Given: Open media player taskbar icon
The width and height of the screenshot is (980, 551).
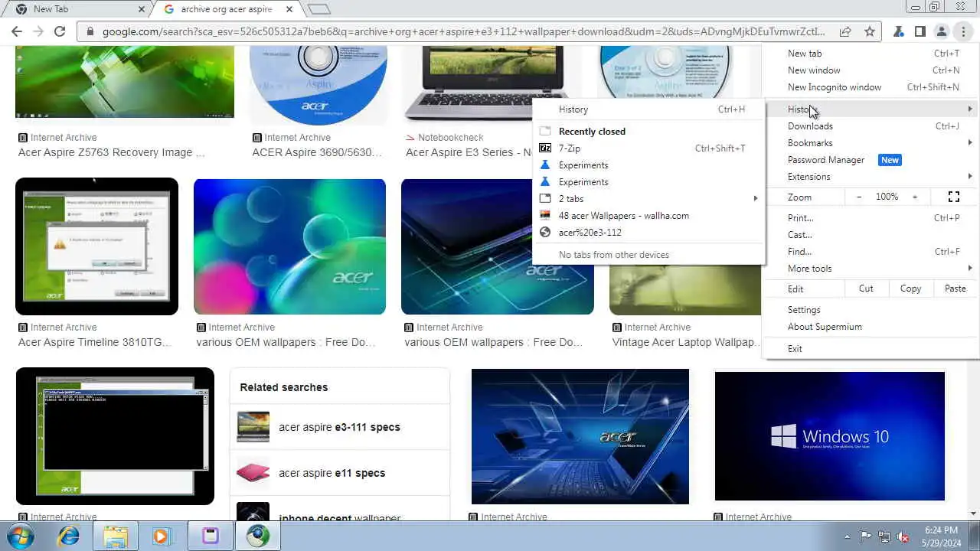Looking at the screenshot, I should click(x=162, y=536).
